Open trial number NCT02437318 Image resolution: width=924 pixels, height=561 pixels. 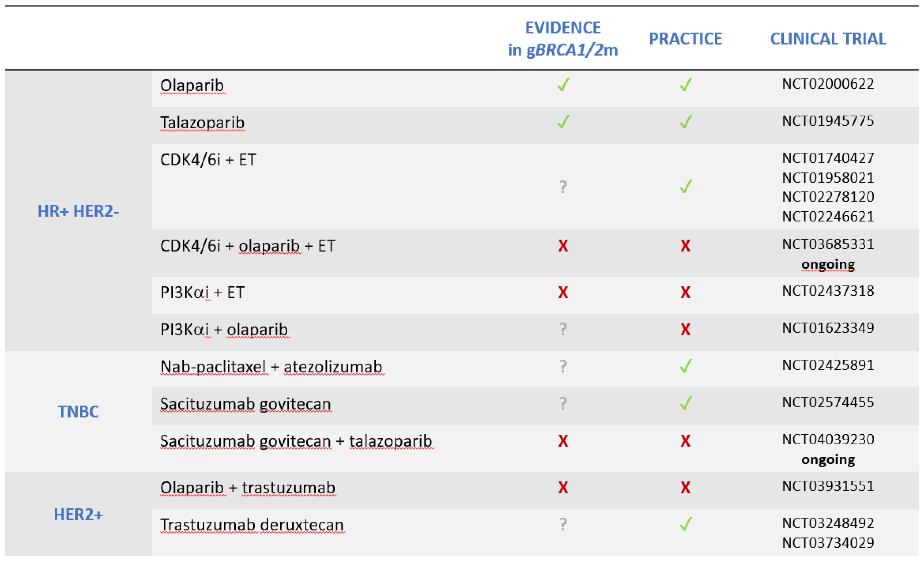[x=828, y=291]
